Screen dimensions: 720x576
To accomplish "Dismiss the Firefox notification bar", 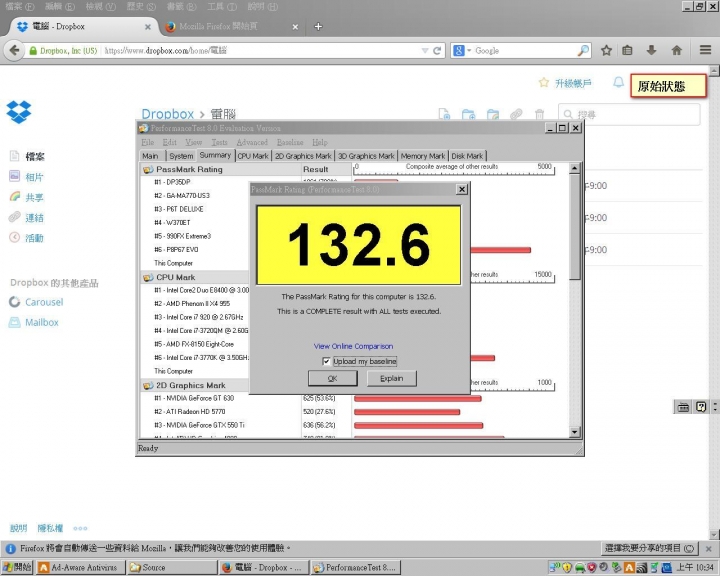I will pyautogui.click(x=709, y=548).
